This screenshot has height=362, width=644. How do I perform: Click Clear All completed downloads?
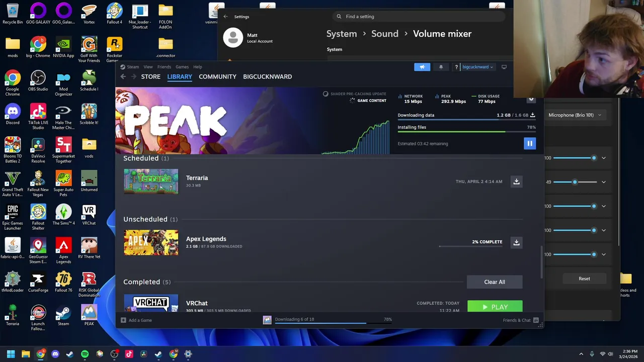coord(495,282)
